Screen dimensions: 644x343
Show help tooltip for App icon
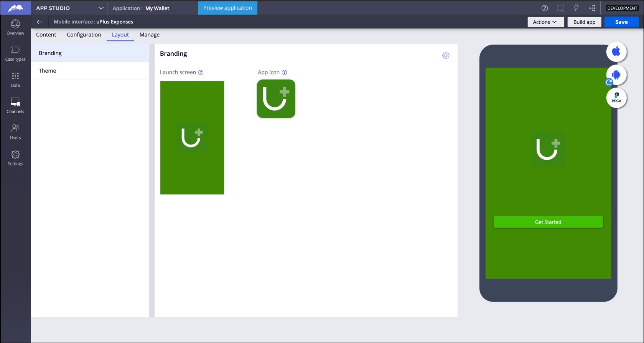coord(284,73)
